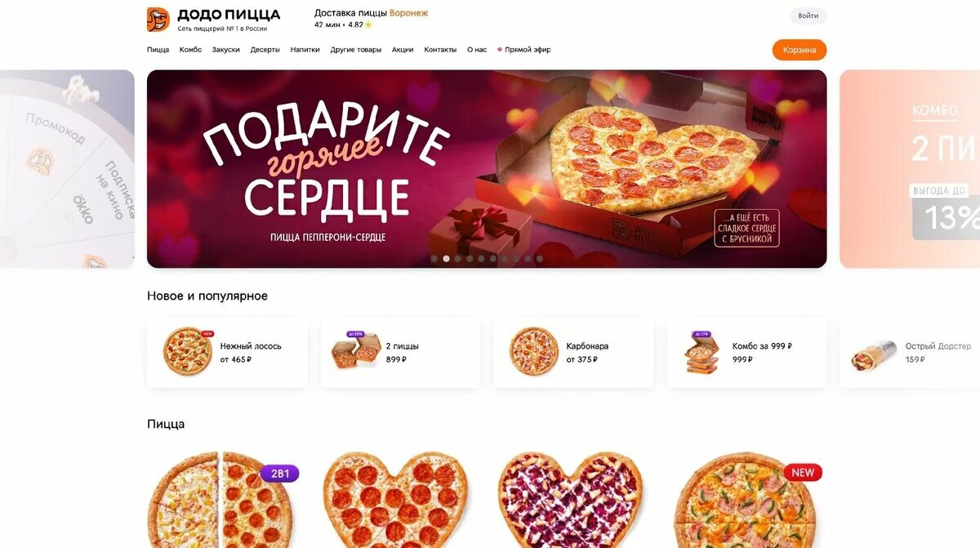The width and height of the screenshot is (980, 548).
Task: Click the Комбо за 999 ₽ icon
Action: pyautogui.click(x=702, y=352)
